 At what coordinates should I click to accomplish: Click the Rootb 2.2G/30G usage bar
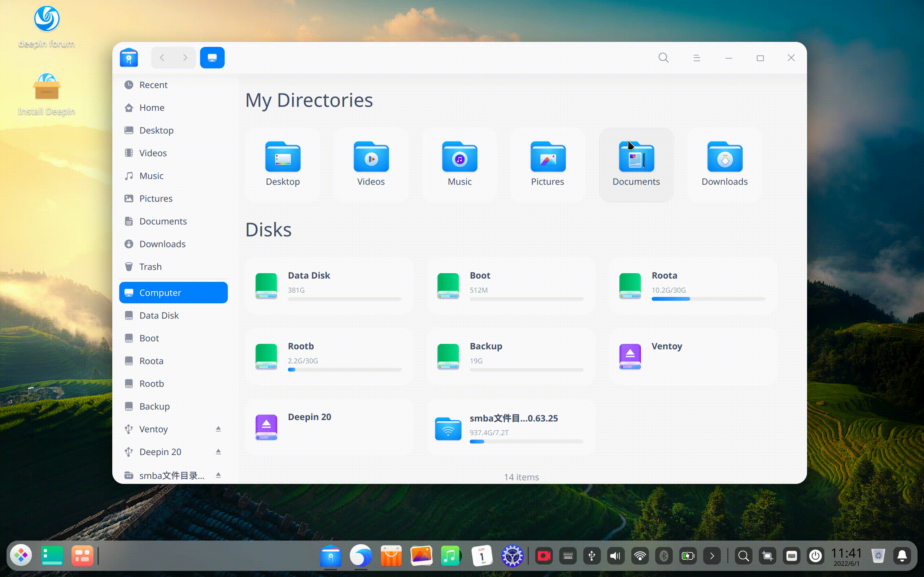point(344,369)
